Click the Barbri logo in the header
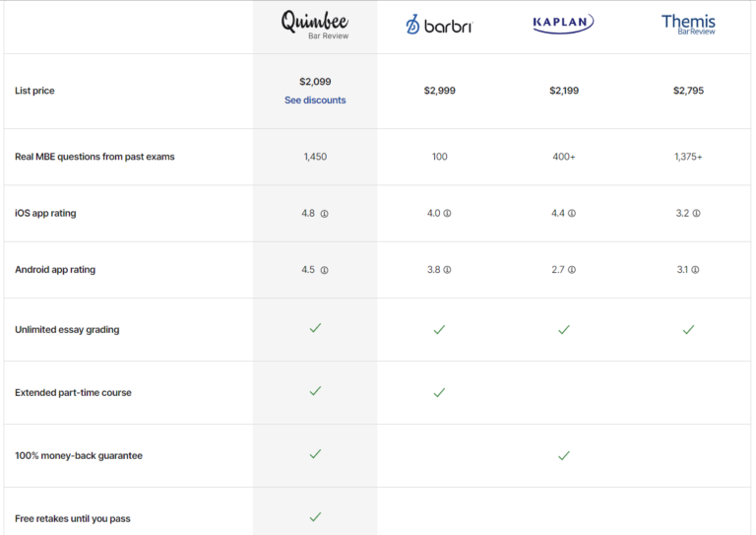The height and width of the screenshot is (535, 756). click(439, 26)
